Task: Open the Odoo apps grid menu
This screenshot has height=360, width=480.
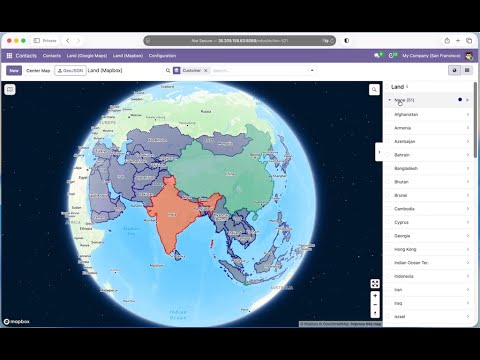Action: (x=9, y=56)
